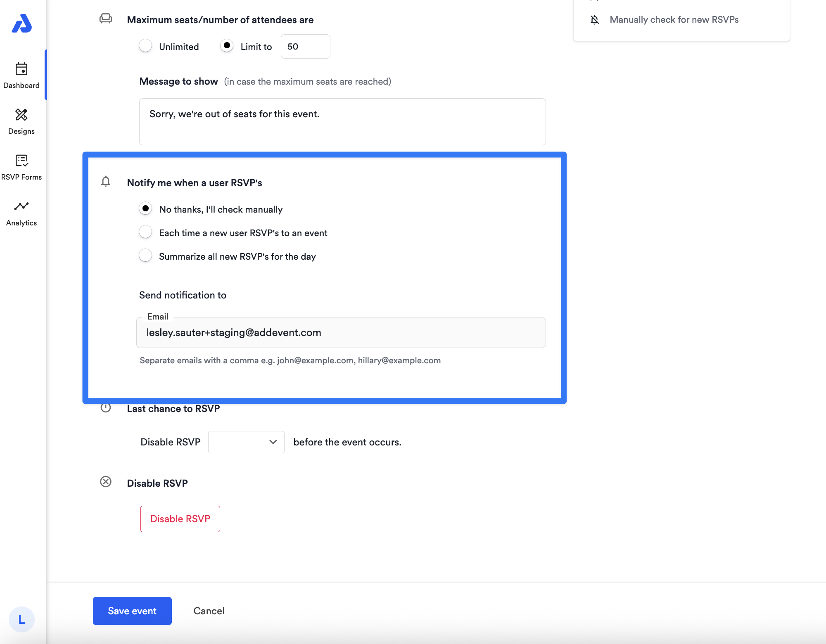Click the Save event button
826x644 pixels.
coord(132,611)
